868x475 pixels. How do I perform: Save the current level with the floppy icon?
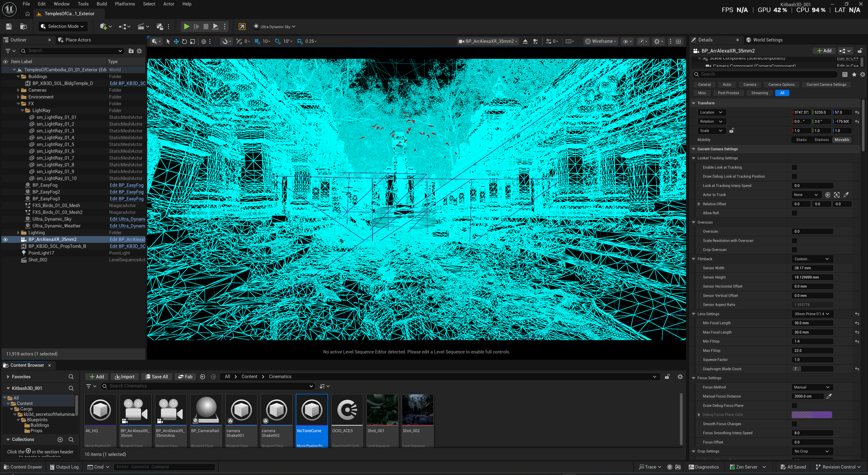tap(9, 26)
